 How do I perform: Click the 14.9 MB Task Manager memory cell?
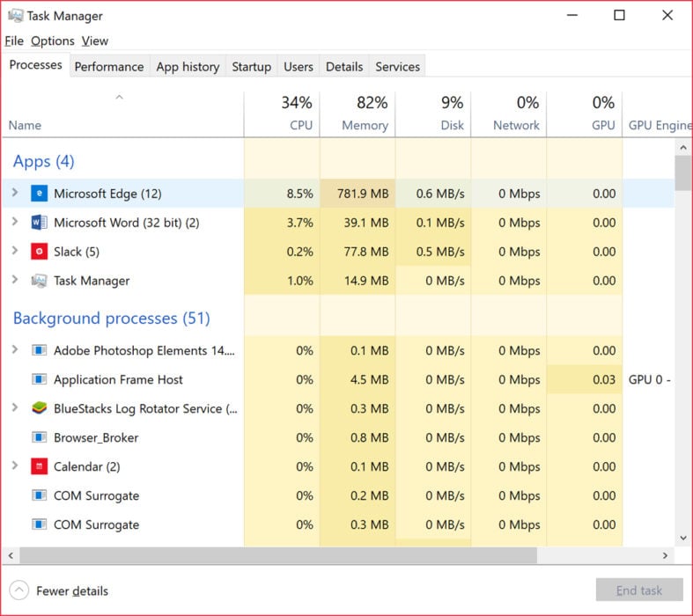tap(358, 281)
